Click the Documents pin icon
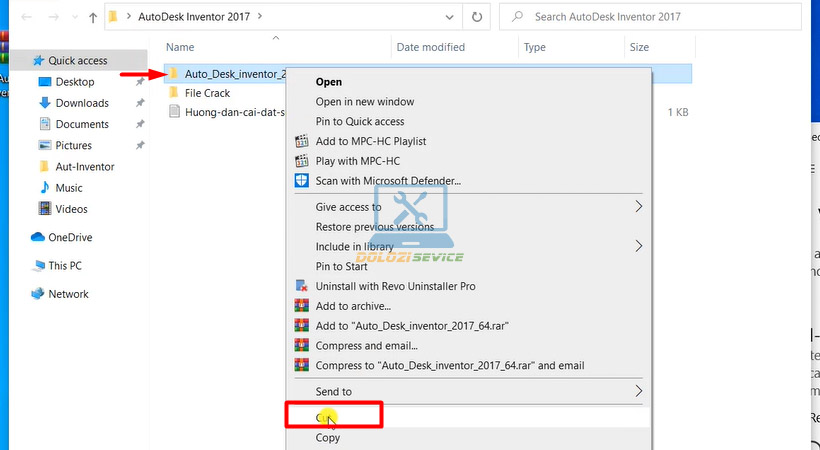 point(140,124)
